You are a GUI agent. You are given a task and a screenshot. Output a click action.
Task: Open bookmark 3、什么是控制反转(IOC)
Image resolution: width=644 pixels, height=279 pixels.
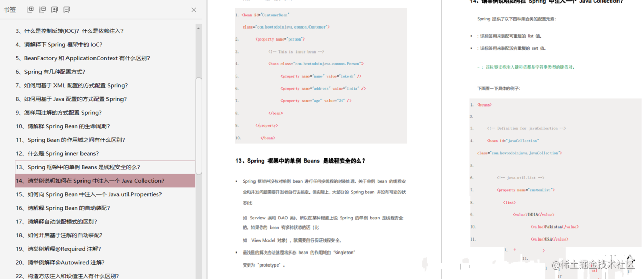tap(70, 31)
